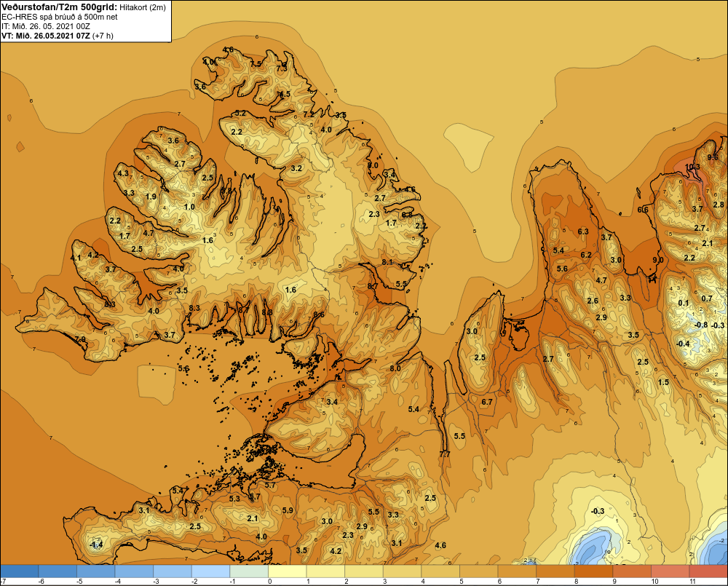Viewport: 728px width, 586px height.
Task: Click the legend color band between 8 and 9
Action: point(594,571)
